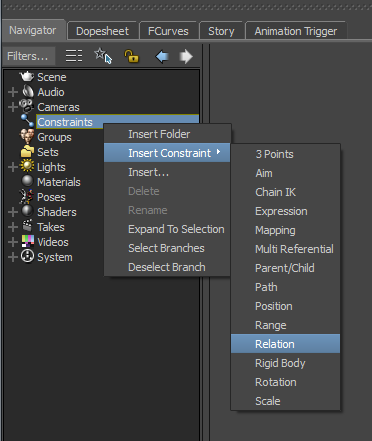372x441 pixels.
Task: Expand the Lights tree node
Action: (x=13, y=167)
